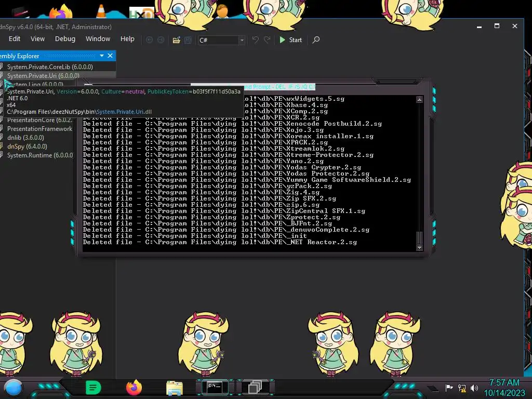
Task: Click the VLC cone desktop icon
Action: click(101, 11)
